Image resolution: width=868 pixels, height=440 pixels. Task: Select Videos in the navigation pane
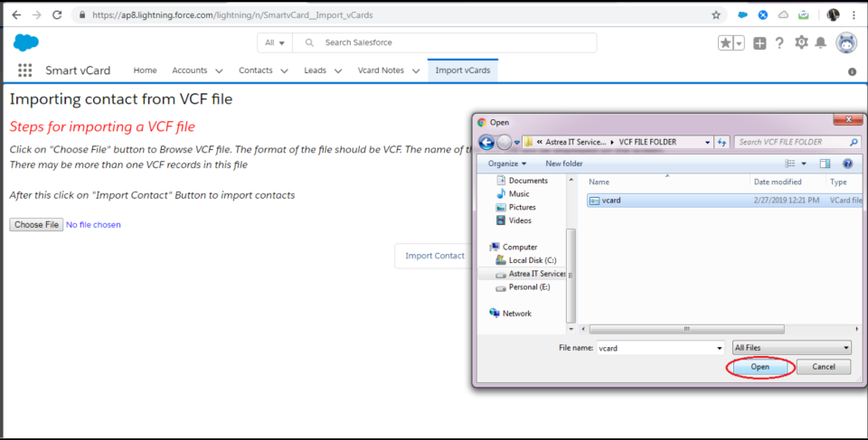[514, 220]
